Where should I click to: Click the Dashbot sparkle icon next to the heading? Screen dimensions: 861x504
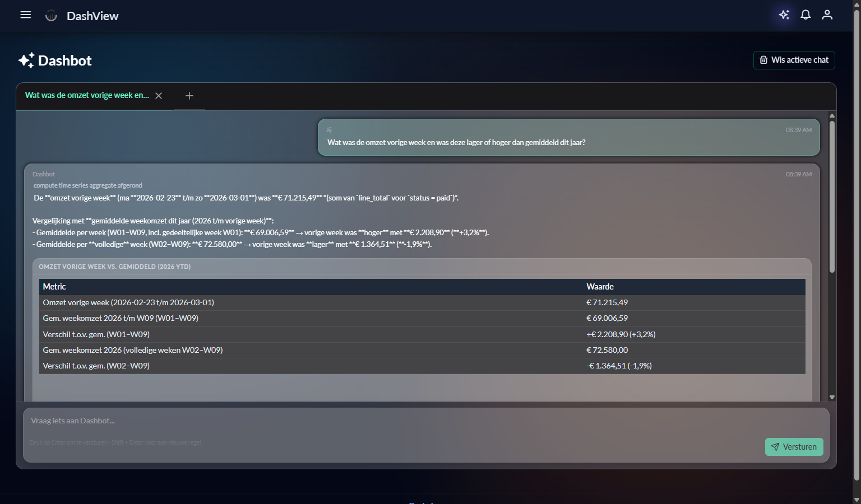pos(25,59)
